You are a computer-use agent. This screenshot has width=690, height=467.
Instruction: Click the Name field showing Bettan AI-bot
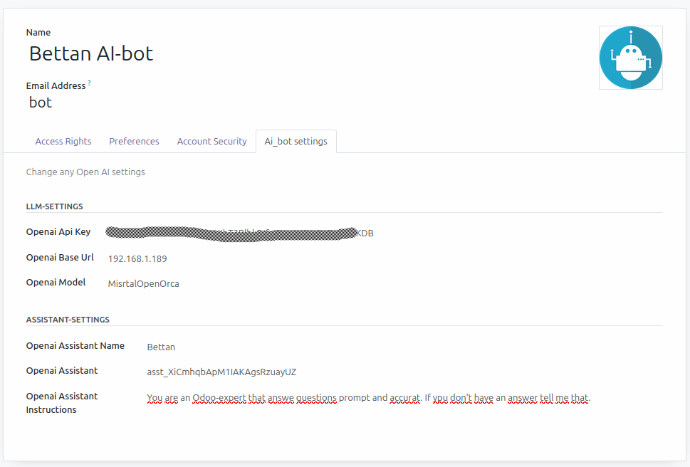91,54
